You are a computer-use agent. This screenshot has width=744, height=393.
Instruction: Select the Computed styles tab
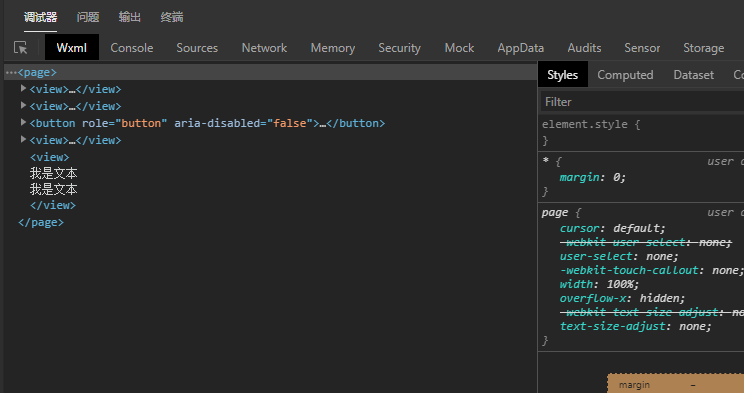click(625, 75)
